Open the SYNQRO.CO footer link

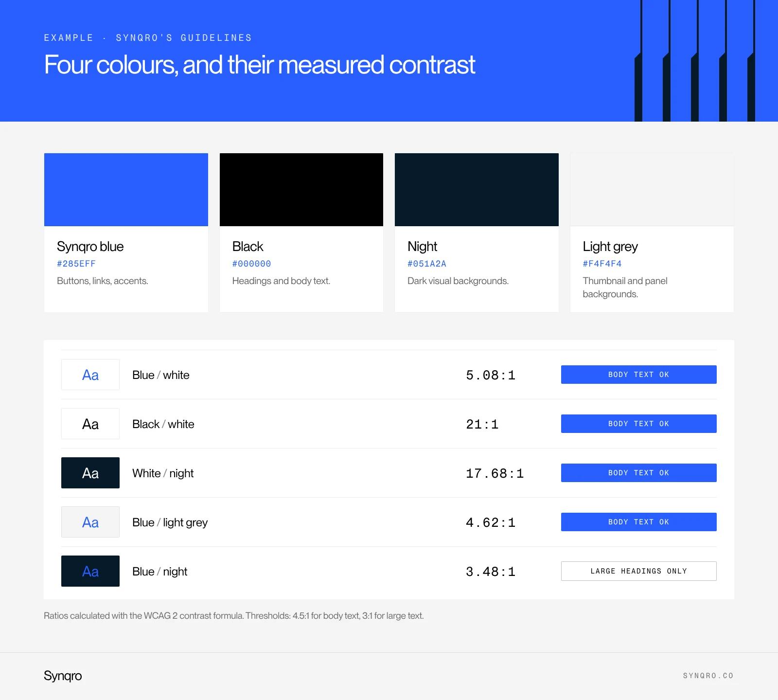(x=708, y=676)
